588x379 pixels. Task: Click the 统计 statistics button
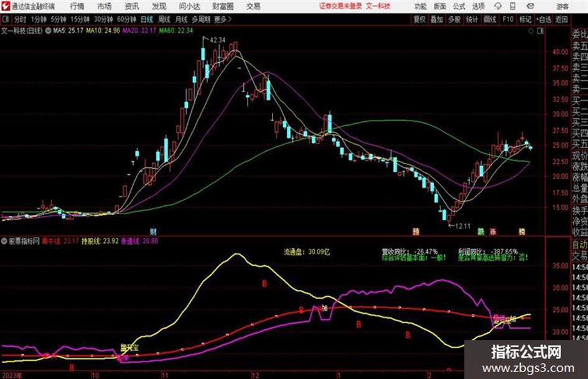472,19
